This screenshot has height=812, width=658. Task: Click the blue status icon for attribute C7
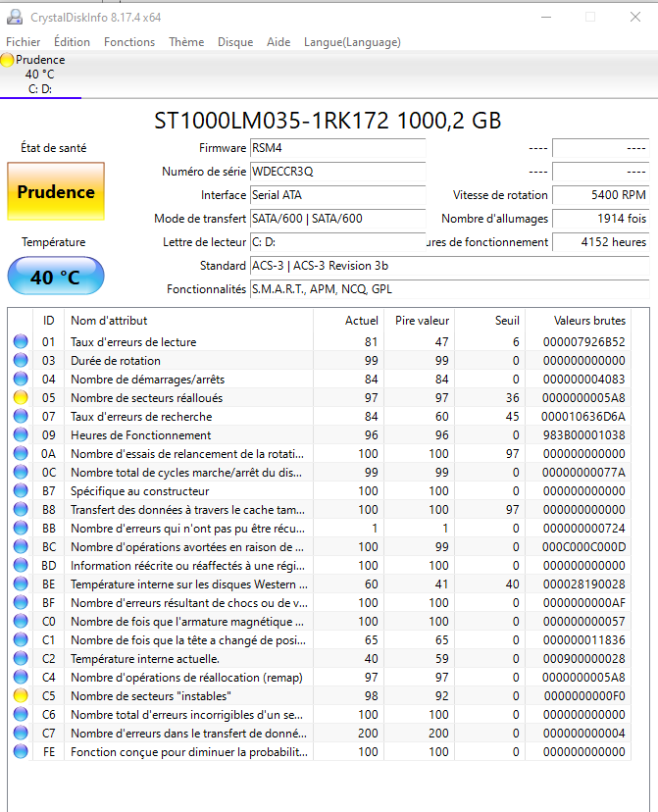tap(21, 733)
